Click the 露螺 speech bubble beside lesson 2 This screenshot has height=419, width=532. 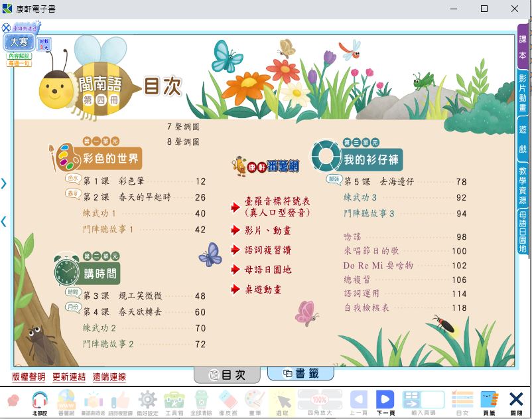tap(73, 193)
